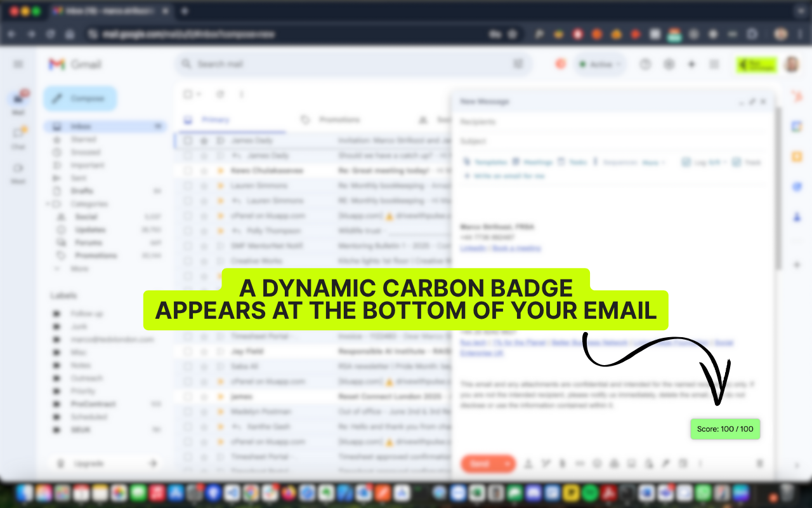Select the checkbox on the first email row

[187, 140]
